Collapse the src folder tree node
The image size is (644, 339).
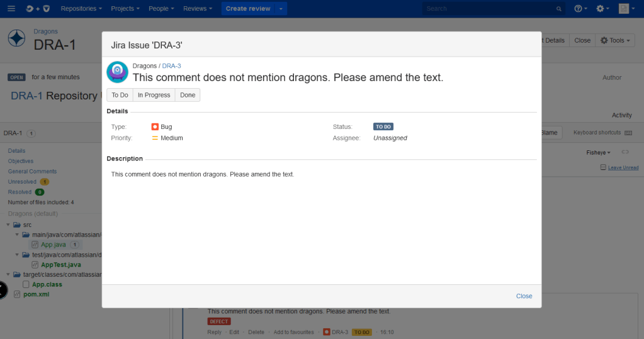9,225
